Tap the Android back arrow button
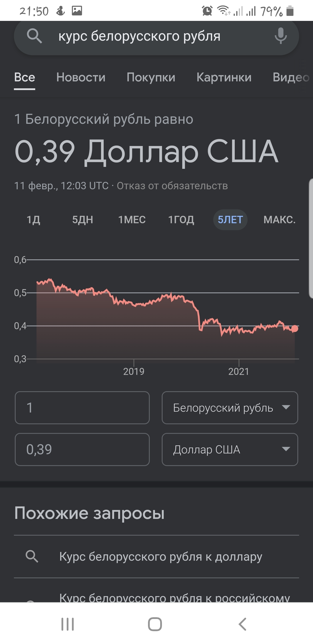Viewport: 313px width, 644px height. 243,624
